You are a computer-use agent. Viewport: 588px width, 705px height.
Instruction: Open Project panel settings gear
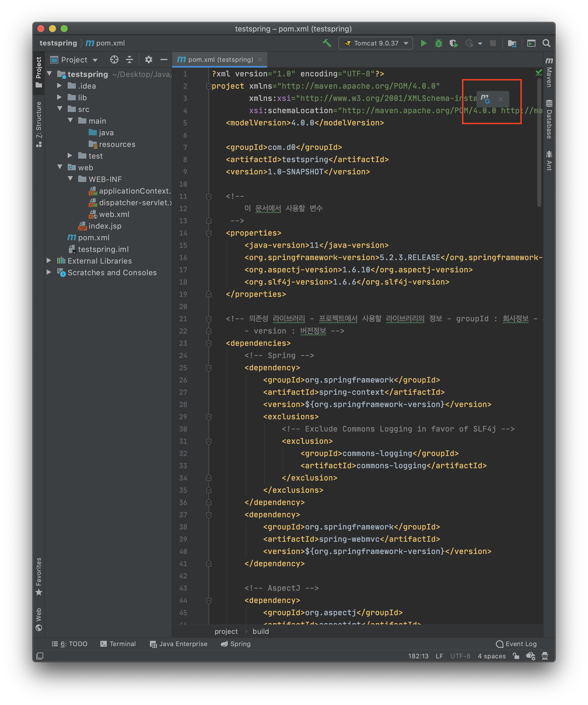click(148, 60)
